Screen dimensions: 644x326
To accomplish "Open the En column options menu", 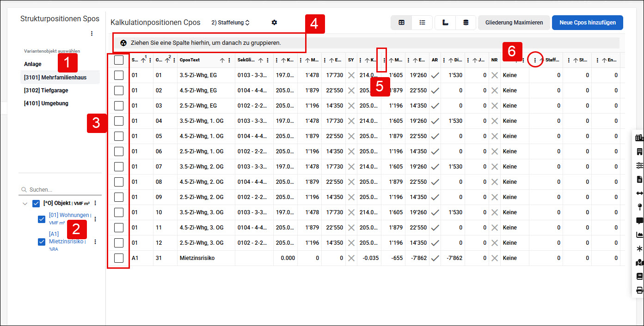I will click(598, 60).
